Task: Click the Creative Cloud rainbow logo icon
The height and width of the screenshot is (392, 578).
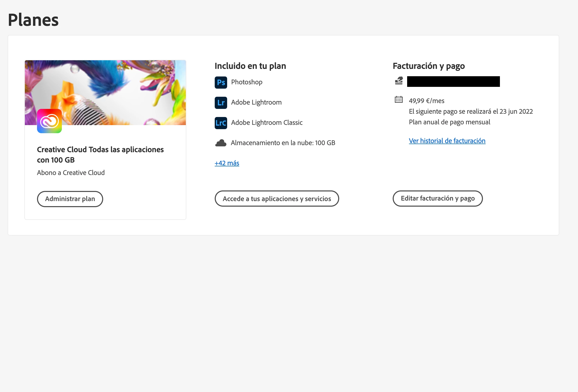Action: pos(49,121)
